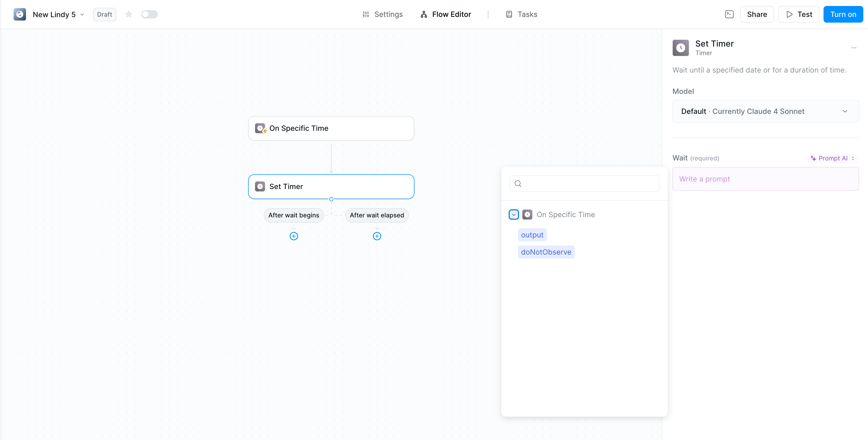Enable the workflow toggle near Draft badge
Image resolution: width=868 pixels, height=440 pixels.
pyautogui.click(x=149, y=14)
